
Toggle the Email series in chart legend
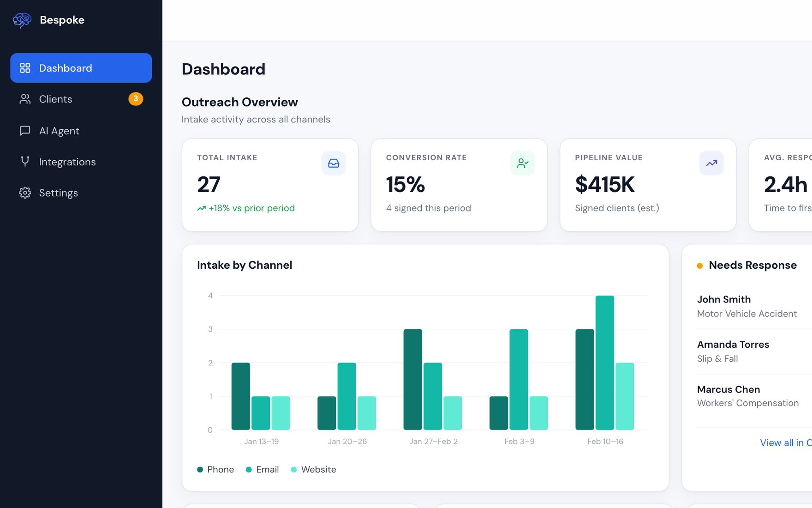pyautogui.click(x=263, y=469)
